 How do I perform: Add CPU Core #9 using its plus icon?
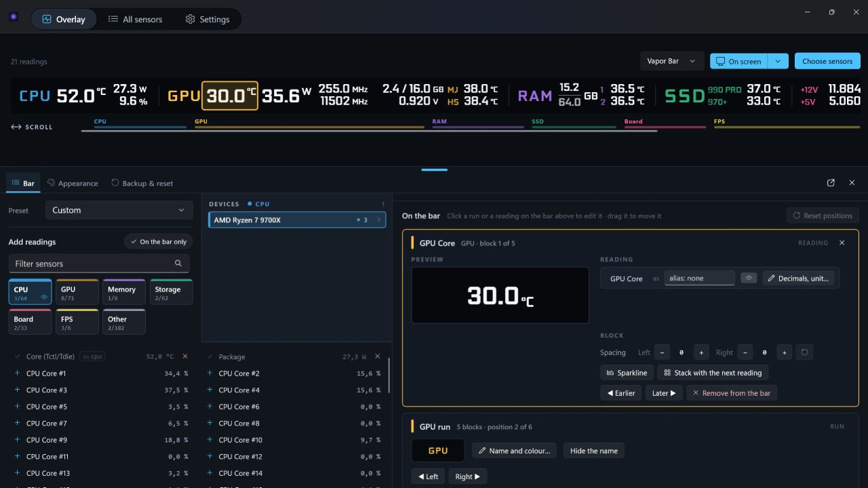(17, 440)
